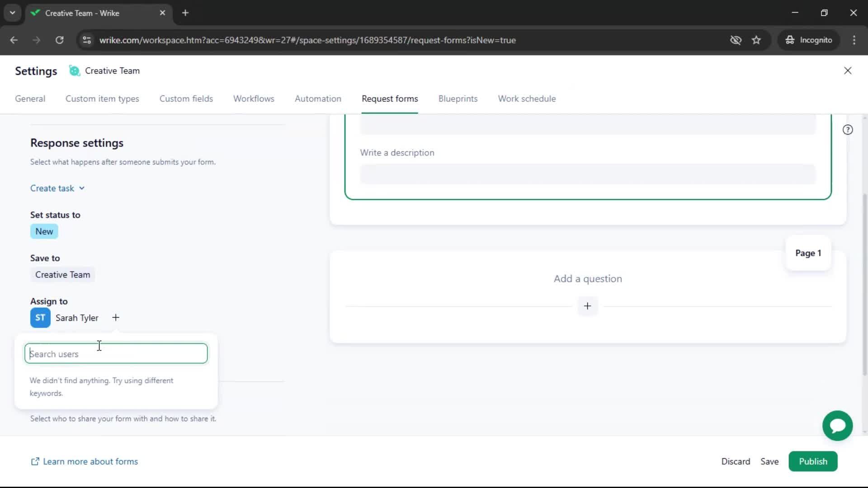
Task: Open the help question mark icon
Action: coord(848,130)
